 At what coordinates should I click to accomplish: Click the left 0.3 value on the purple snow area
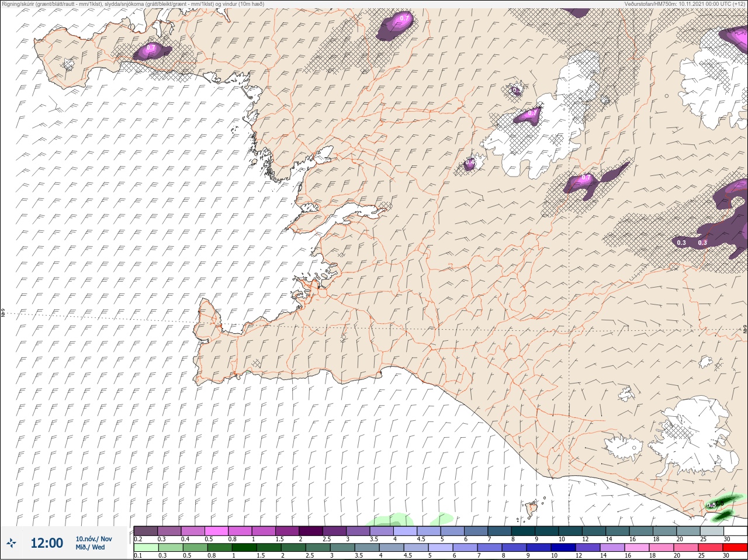pos(681,243)
